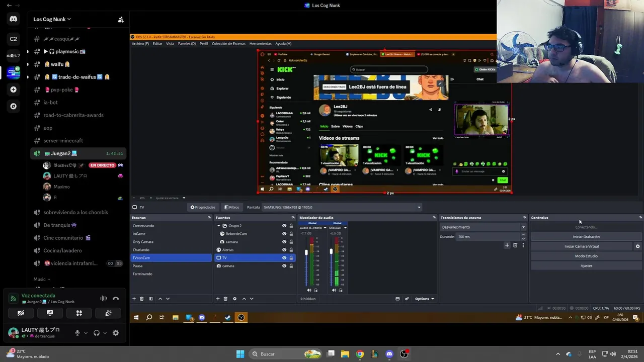Mute Audio del escritorio in mixer
Screen dimensions: 644x362
pyautogui.click(x=309, y=290)
